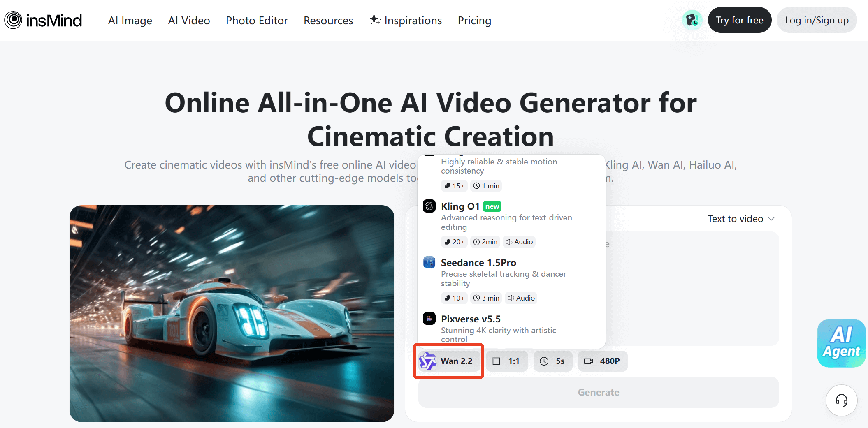Click the Kling O1 model icon
The image size is (868, 428).
pos(429,206)
